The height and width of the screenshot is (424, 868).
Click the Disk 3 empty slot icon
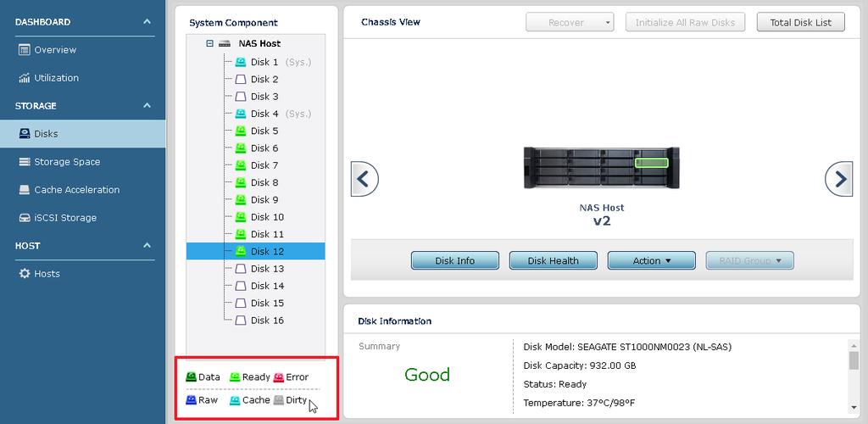coord(240,97)
